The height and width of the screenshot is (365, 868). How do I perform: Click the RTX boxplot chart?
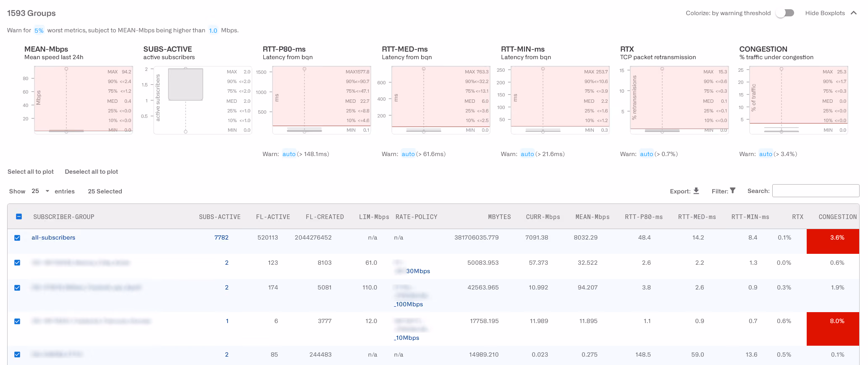679,100
